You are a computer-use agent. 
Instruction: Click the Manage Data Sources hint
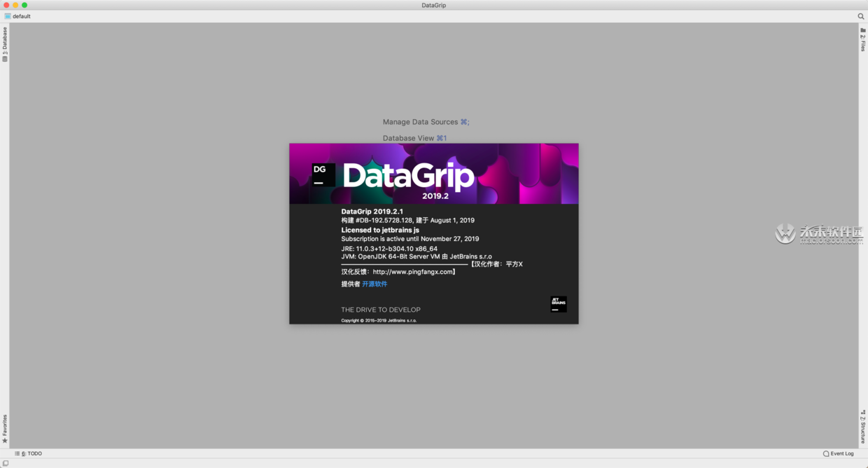426,122
